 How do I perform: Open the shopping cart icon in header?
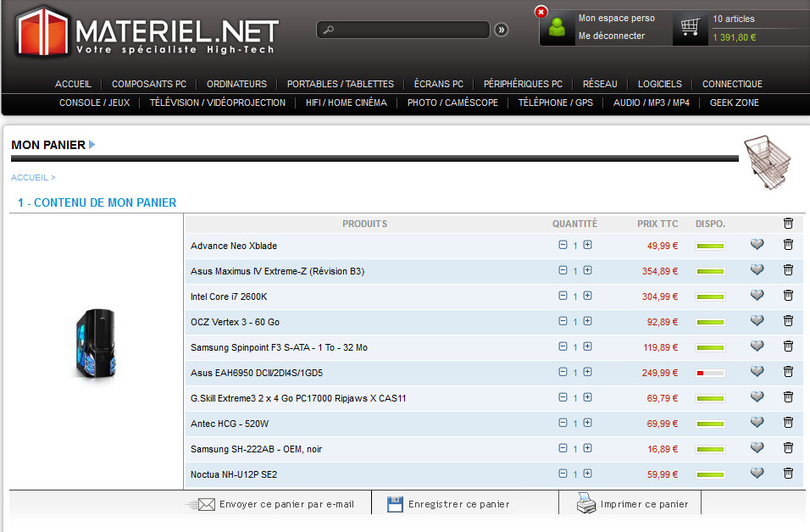(x=690, y=29)
